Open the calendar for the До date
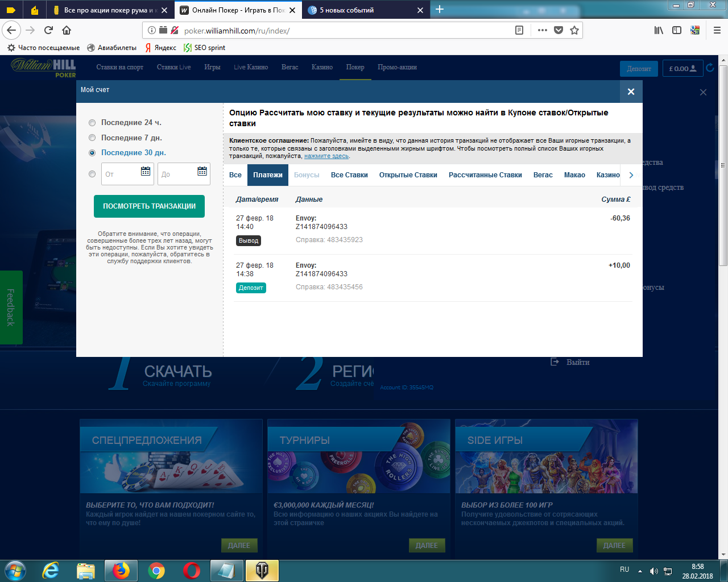728x582 pixels. point(202,171)
